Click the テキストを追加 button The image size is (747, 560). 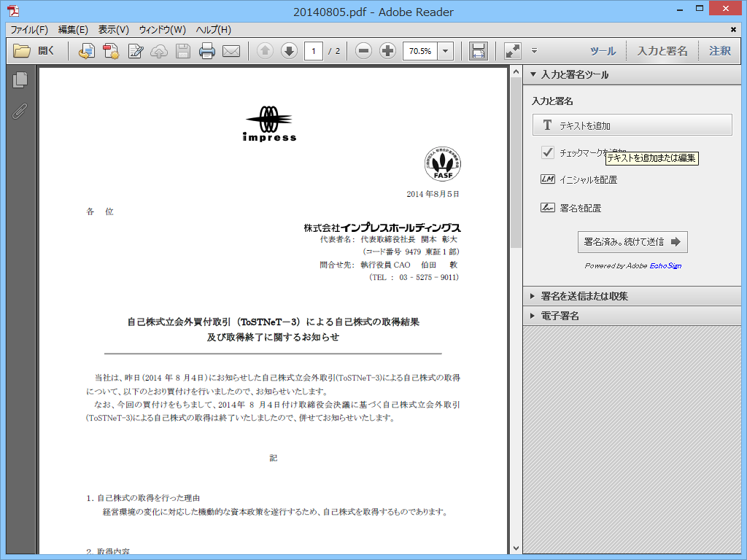(x=632, y=125)
